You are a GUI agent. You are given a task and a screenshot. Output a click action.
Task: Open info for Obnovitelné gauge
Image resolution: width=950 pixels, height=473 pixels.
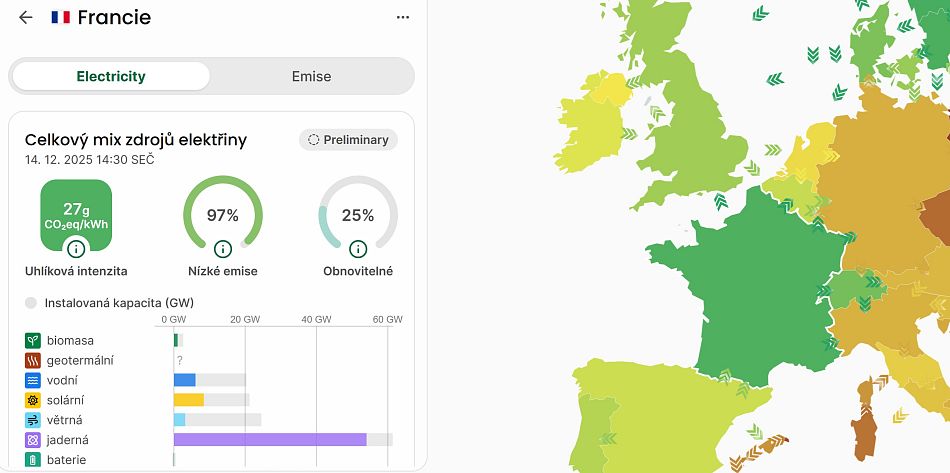[358, 249]
